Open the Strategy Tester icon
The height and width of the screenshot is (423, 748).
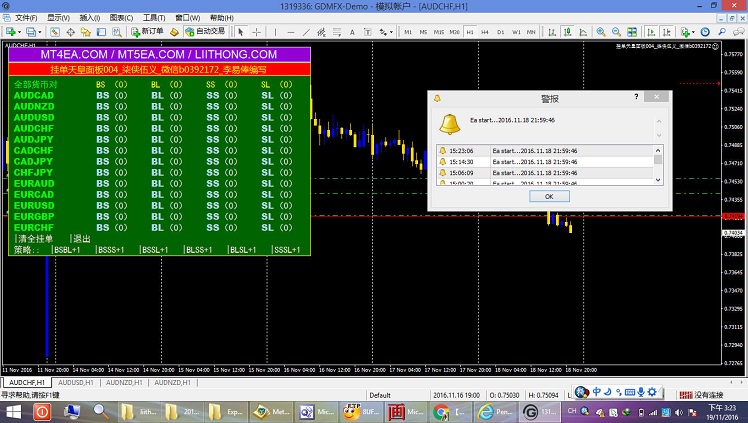pyautogui.click(x=117, y=31)
